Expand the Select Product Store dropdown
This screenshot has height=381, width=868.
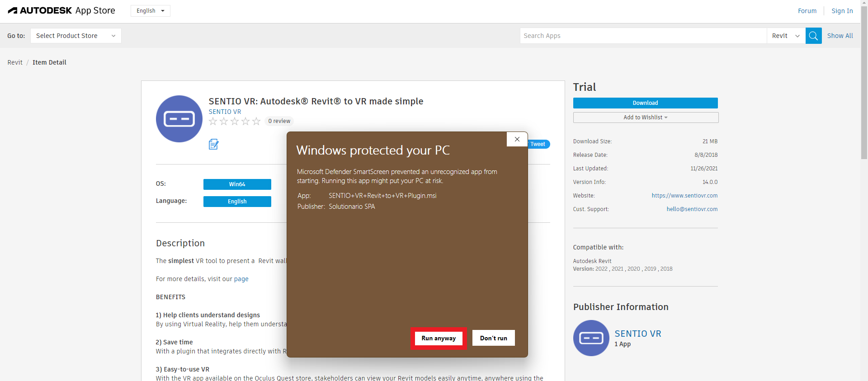tap(76, 36)
